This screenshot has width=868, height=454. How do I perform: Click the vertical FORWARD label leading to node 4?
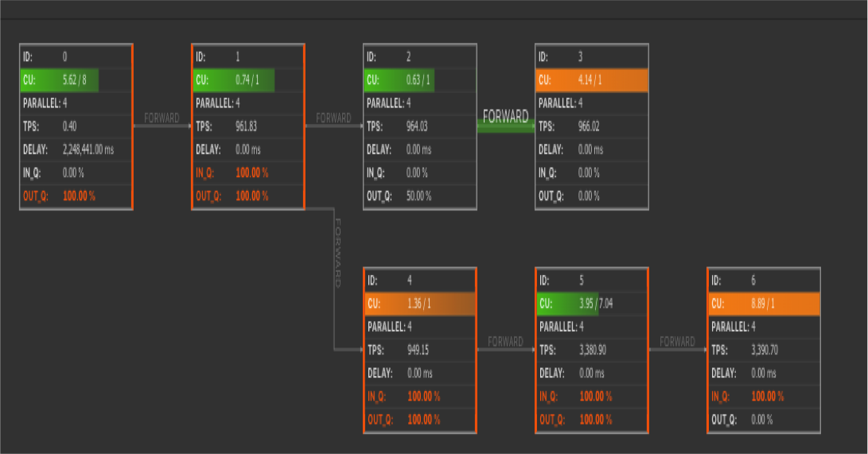click(337, 253)
